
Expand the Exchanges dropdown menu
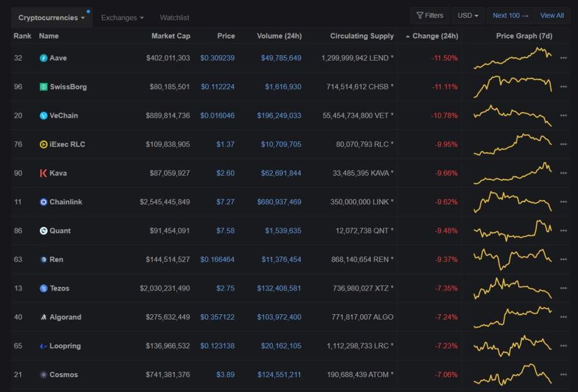pos(122,18)
